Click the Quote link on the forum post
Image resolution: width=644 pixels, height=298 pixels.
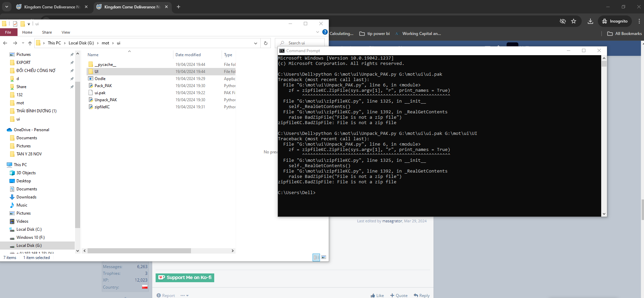click(399, 295)
